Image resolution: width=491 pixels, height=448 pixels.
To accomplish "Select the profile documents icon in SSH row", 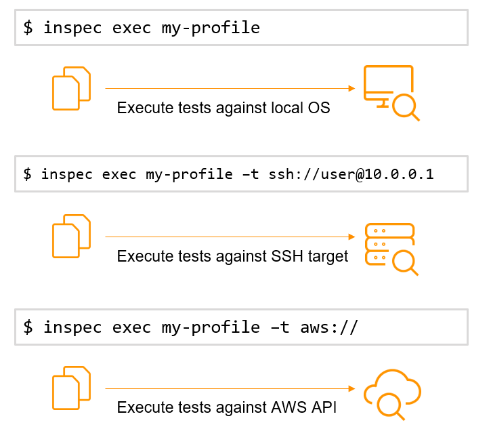I will pyautogui.click(x=71, y=236).
